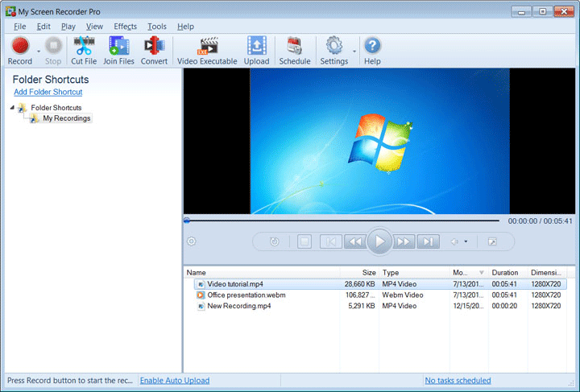Open the Play menu
The image size is (580, 392).
pyautogui.click(x=68, y=27)
